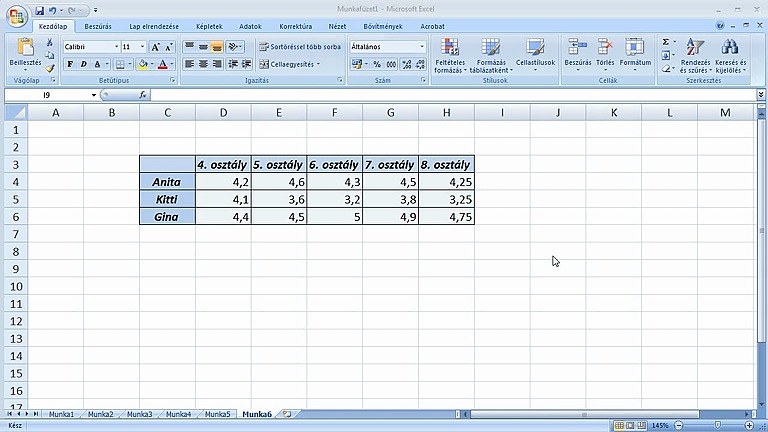The width and height of the screenshot is (768, 432).
Task: Expand the Általános number format dropdown
Action: [422, 47]
